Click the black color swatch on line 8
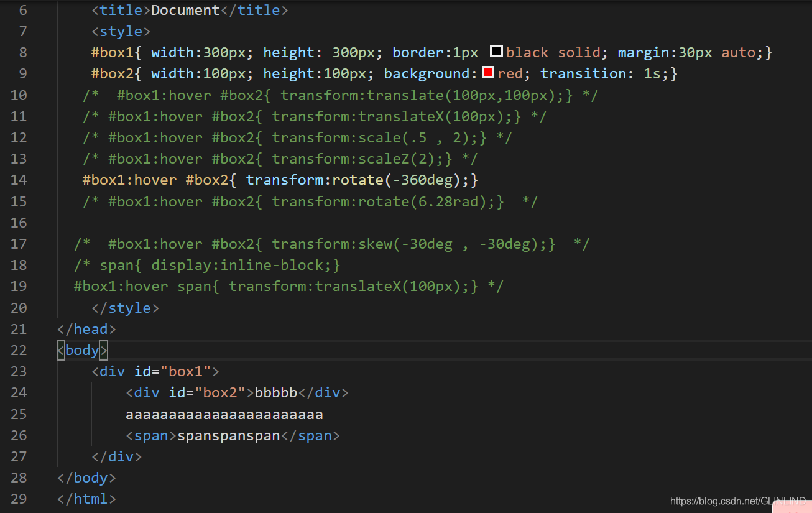812x513 pixels. [496, 52]
